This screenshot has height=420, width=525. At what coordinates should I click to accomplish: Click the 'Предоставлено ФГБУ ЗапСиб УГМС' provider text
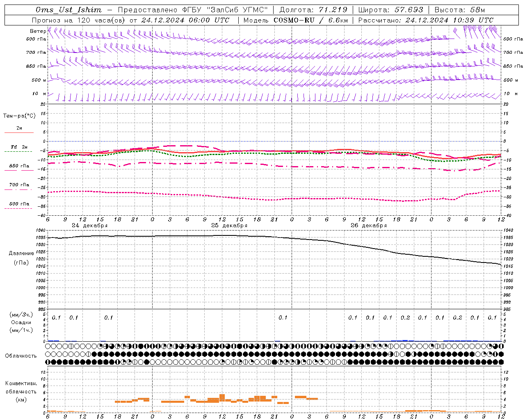pyautogui.click(x=193, y=10)
